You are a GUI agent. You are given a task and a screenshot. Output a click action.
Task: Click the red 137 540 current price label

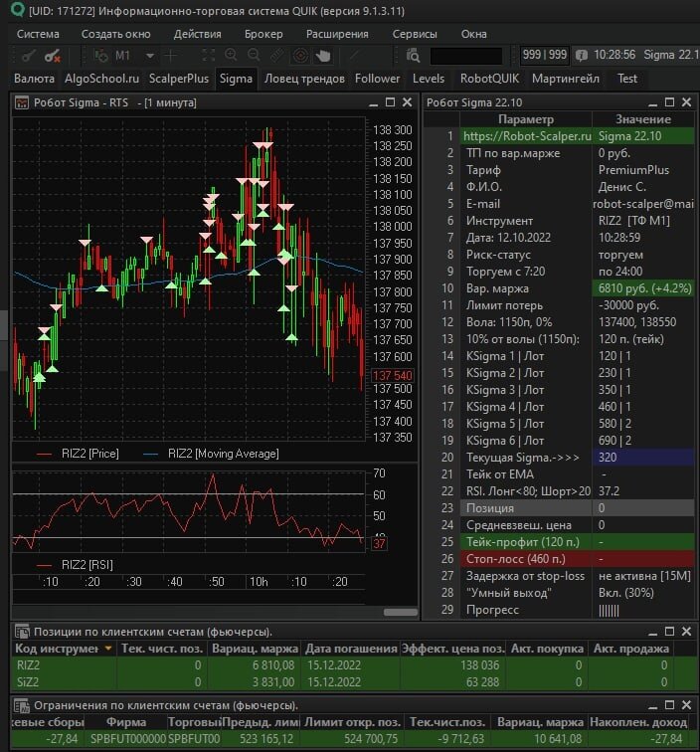coord(392,375)
